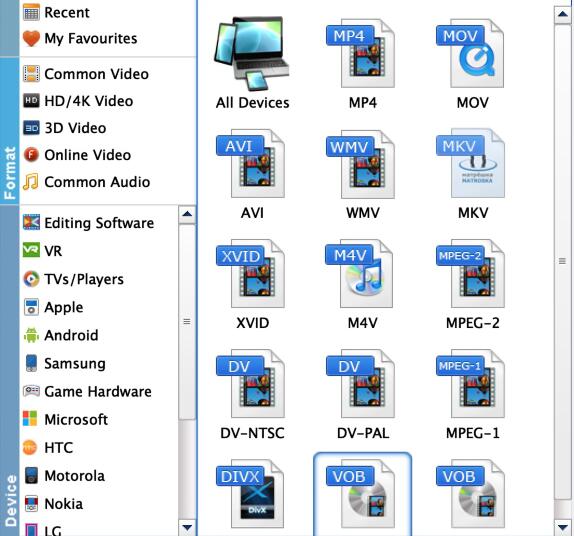Viewport: 574px width, 536px height.
Task: Choose the MP4 format icon
Action: tap(362, 53)
